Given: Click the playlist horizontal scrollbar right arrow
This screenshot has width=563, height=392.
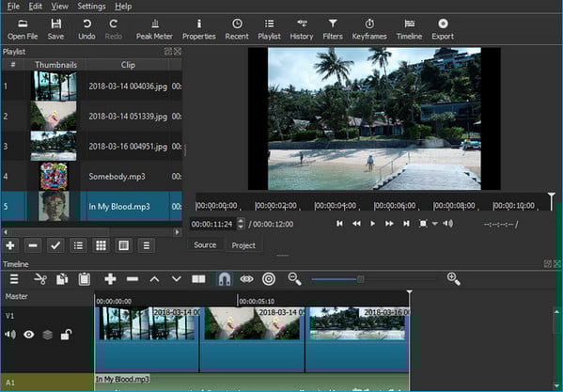Looking at the screenshot, I should [177, 232].
